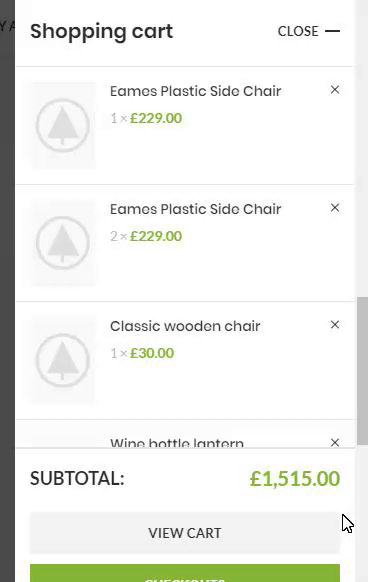
Task: Remove the Eames chair with quantity 2
Action: click(x=335, y=208)
